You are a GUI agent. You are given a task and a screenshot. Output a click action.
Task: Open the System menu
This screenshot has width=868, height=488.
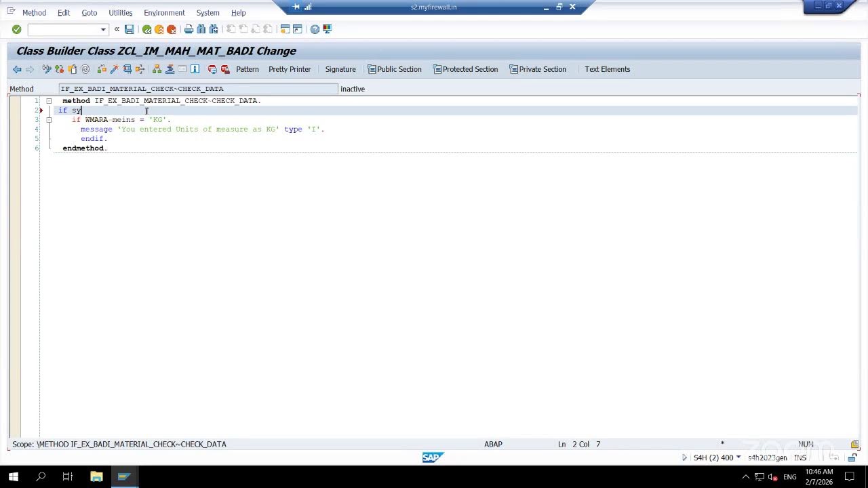pos(208,13)
